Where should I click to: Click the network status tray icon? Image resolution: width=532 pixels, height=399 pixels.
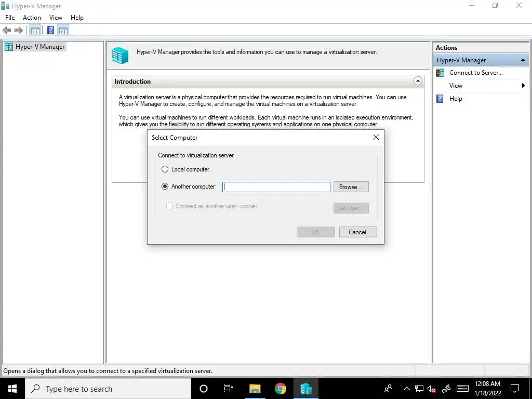coord(419,389)
